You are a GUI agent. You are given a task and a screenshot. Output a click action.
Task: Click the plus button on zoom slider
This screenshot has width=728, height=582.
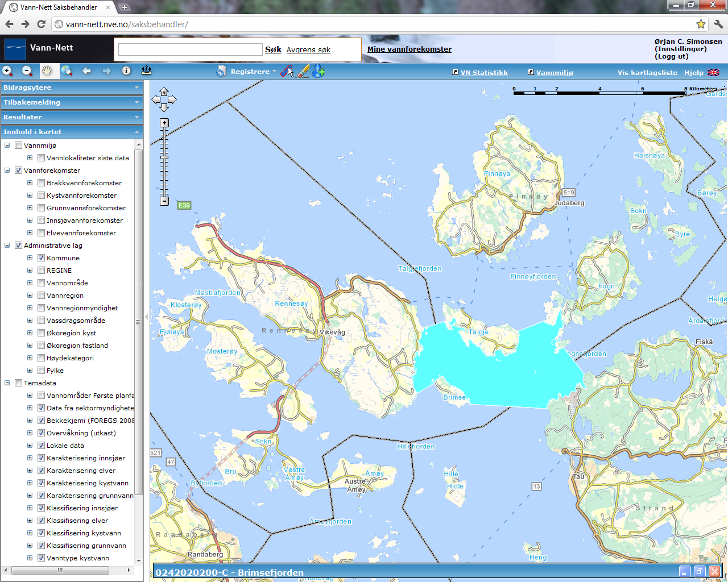[x=164, y=123]
